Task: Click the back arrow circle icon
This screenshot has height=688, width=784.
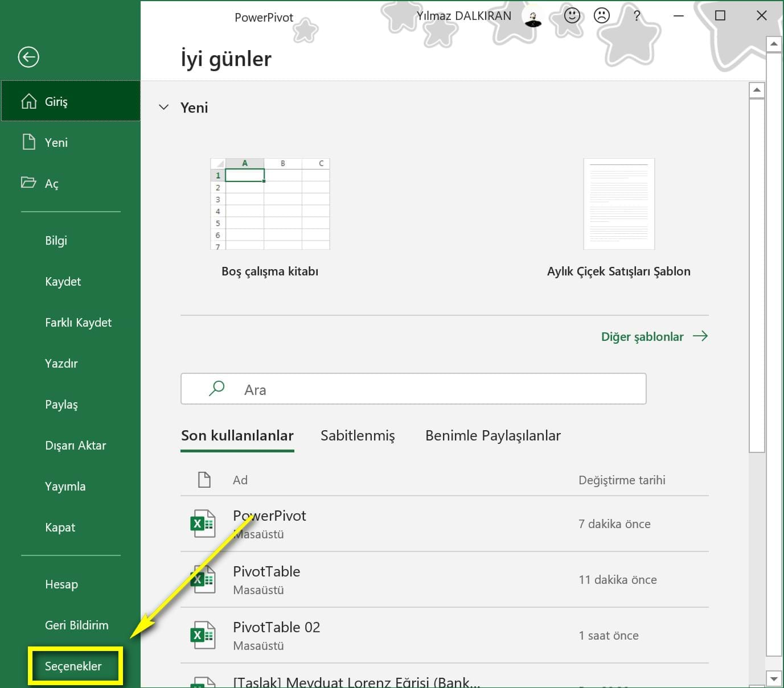Action: point(28,57)
